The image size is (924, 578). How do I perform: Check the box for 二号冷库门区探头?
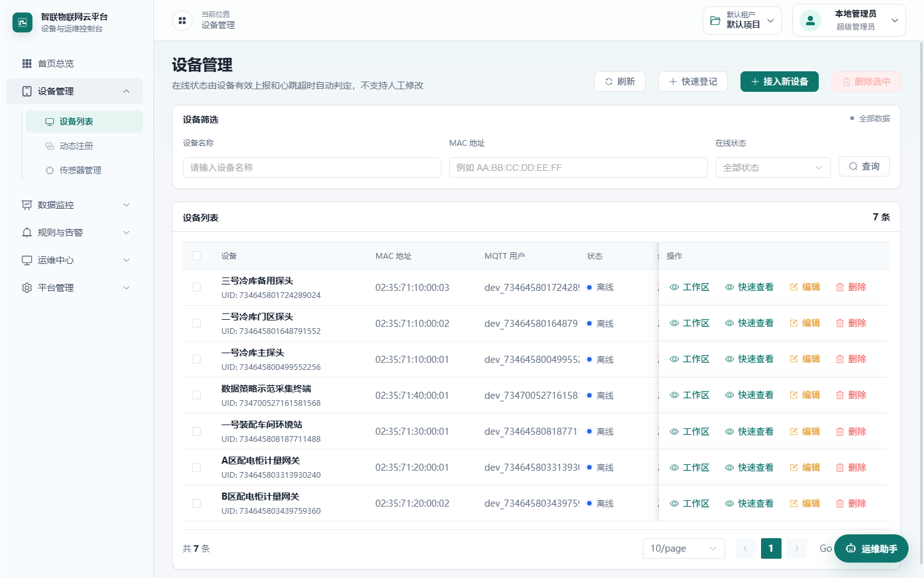196,323
